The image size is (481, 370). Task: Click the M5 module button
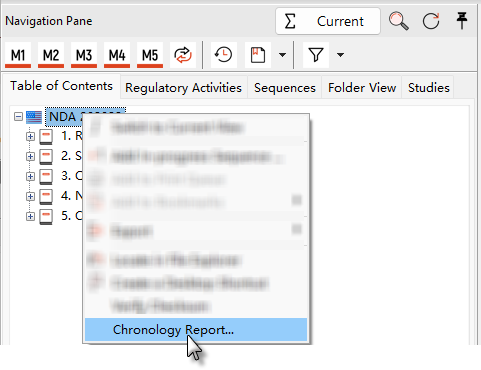(150, 55)
